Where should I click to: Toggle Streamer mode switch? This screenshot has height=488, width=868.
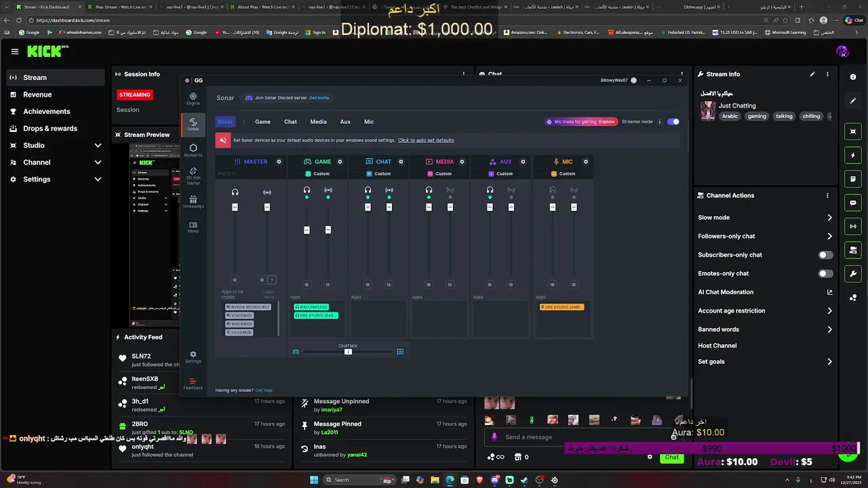click(673, 122)
